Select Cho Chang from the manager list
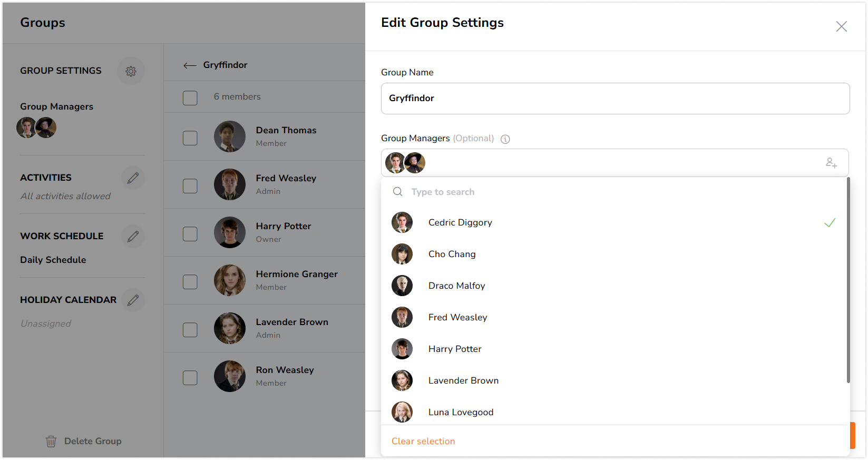868x460 pixels. (x=614, y=254)
